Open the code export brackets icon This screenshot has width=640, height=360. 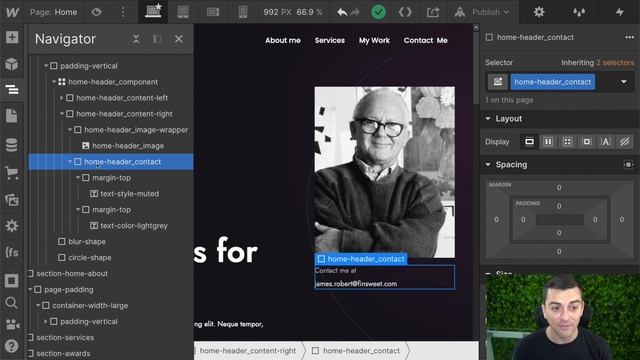coord(405,12)
